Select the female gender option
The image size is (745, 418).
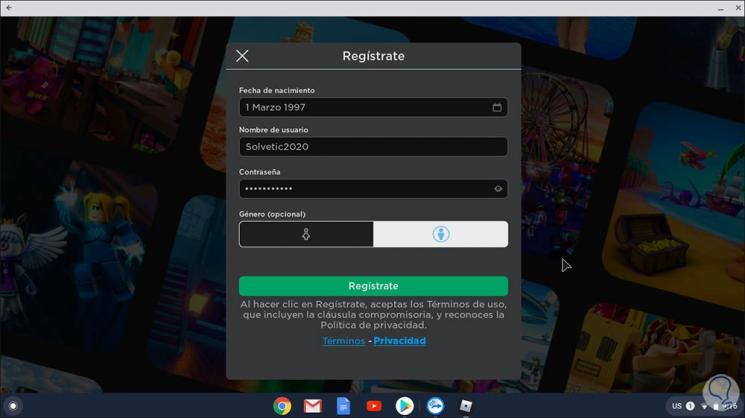point(306,234)
